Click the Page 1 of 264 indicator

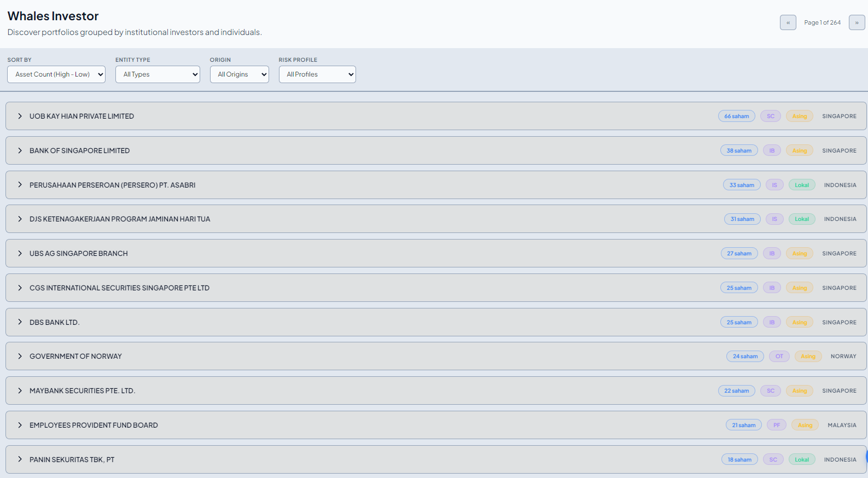coord(823,22)
